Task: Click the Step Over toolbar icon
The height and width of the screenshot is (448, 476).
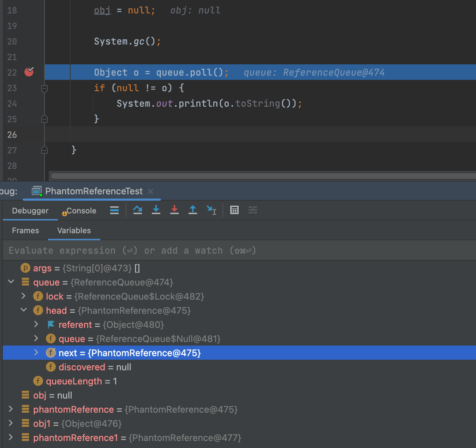Action: tap(137, 210)
